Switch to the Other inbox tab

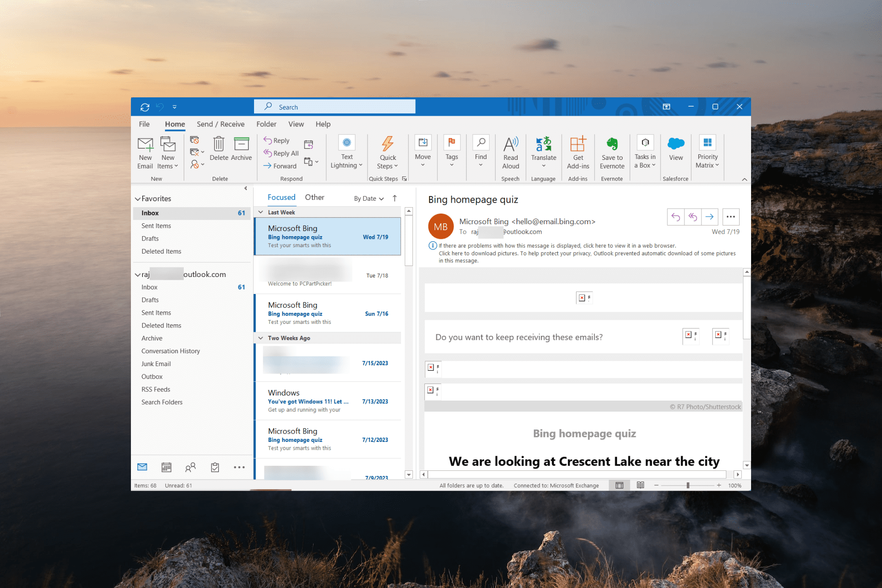pos(314,197)
